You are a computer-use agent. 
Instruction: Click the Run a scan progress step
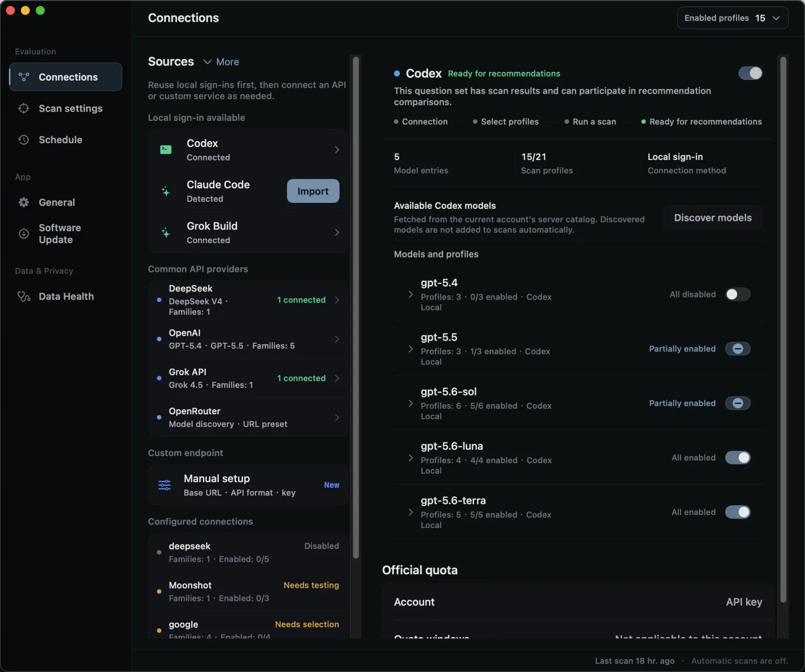tap(590, 122)
